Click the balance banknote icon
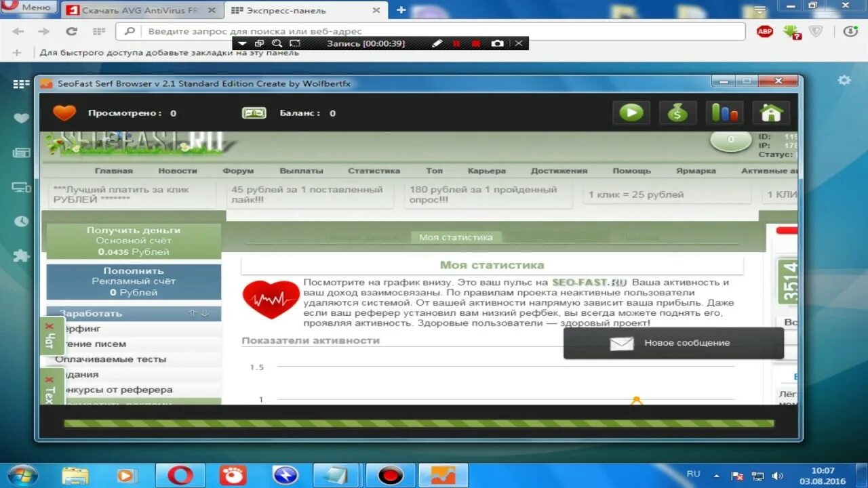868x488 pixels. click(x=254, y=113)
